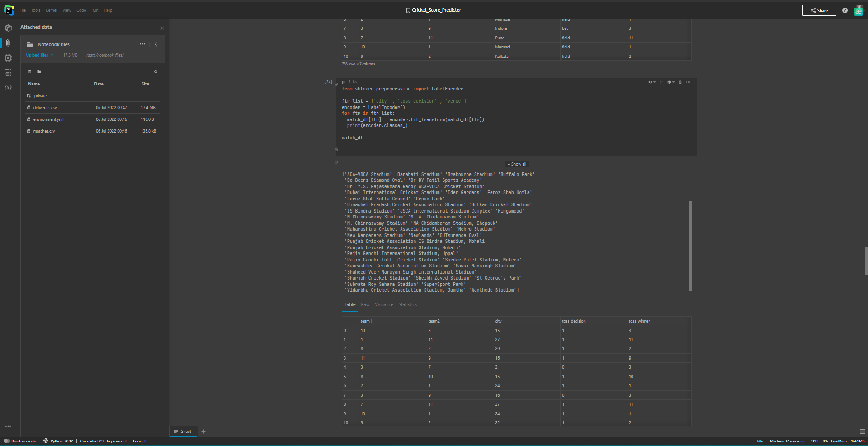Select the environment hardware chip icon
The width and height of the screenshot is (868, 446).
coord(8,57)
